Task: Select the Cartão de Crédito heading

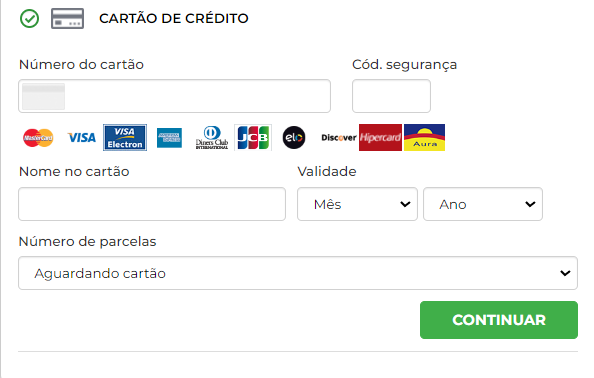Action: coord(174,18)
